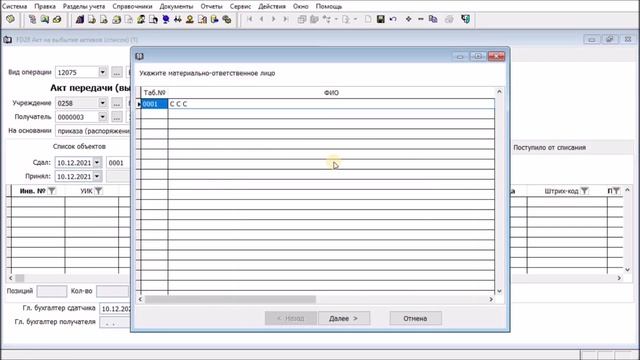Click the person figure toolbar icon
Image resolution: width=640 pixels, height=360 pixels.
[x=190, y=19]
